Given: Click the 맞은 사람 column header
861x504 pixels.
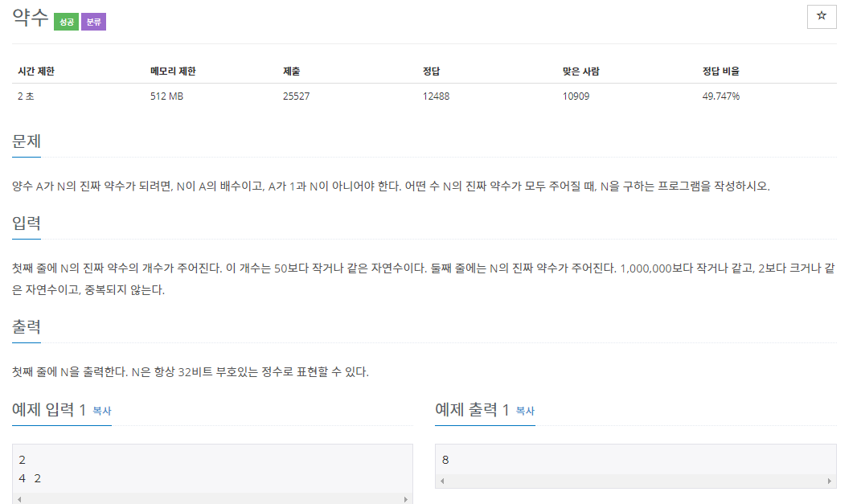Looking at the screenshot, I should 581,72.
